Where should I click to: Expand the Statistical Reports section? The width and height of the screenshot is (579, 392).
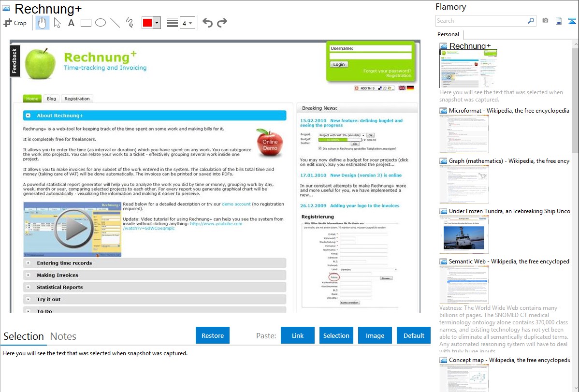28,287
